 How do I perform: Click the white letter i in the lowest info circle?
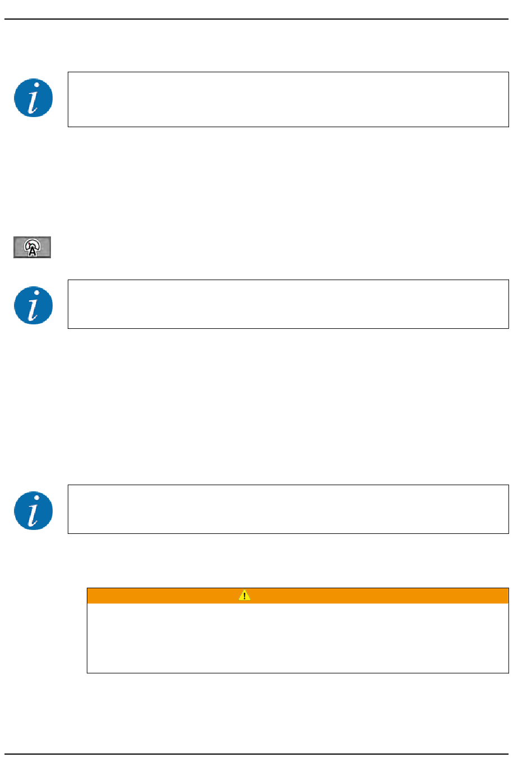(34, 511)
